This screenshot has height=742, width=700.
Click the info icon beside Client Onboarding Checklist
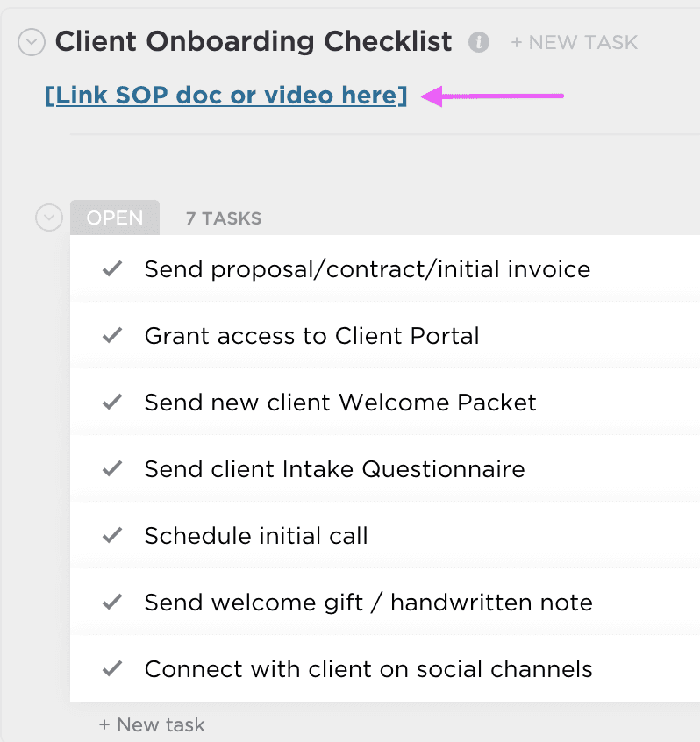(x=478, y=41)
